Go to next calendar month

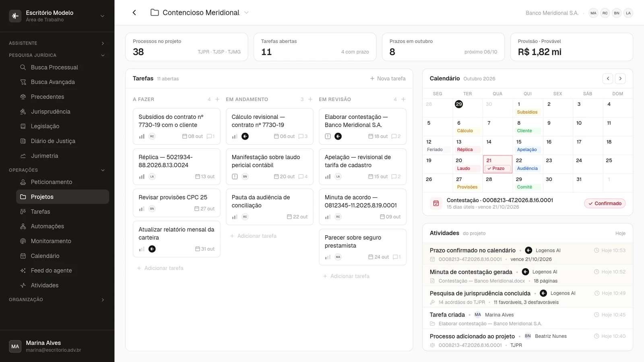coord(620,78)
